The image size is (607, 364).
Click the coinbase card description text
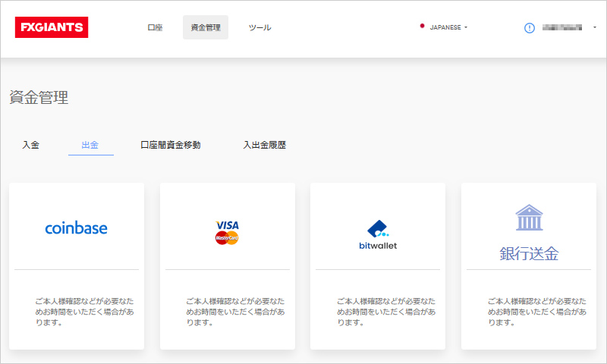84,312
